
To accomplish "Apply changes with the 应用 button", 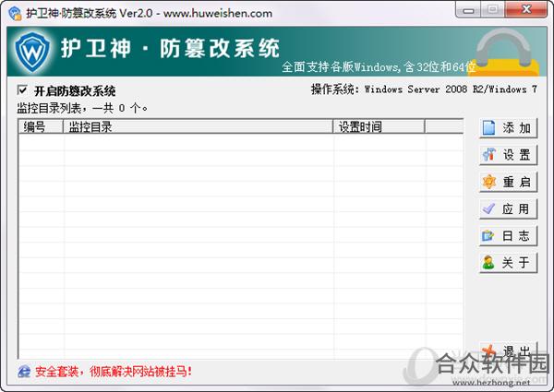I will [508, 208].
